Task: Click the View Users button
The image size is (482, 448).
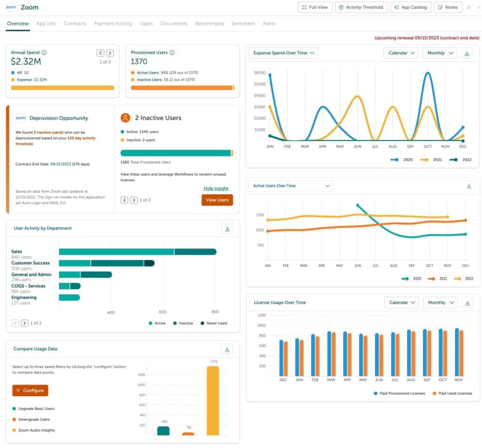Action: [217, 200]
